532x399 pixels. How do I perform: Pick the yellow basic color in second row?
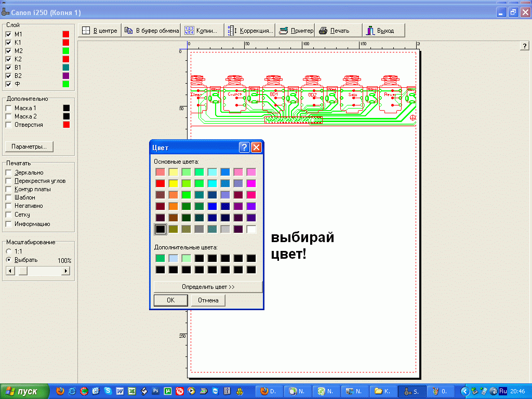coord(173,183)
